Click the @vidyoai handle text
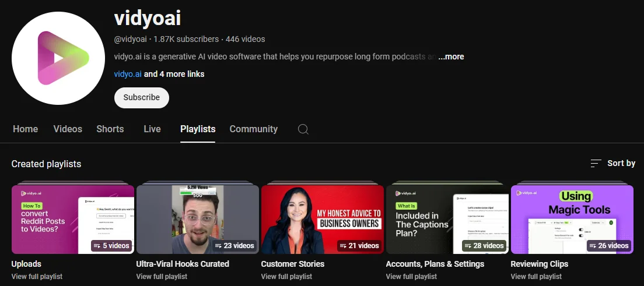The width and height of the screenshot is (644, 286). tap(130, 40)
